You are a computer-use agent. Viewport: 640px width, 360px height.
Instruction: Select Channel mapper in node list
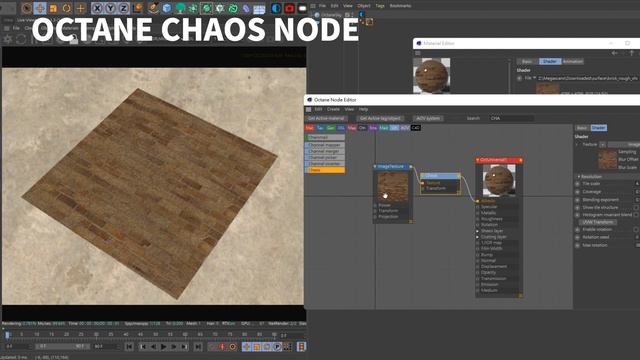325,145
